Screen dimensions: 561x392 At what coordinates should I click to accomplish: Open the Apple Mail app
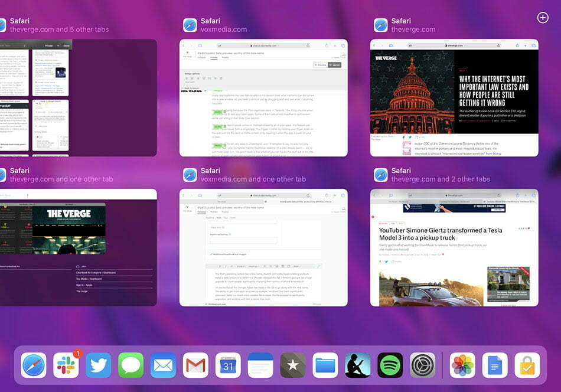tap(163, 365)
